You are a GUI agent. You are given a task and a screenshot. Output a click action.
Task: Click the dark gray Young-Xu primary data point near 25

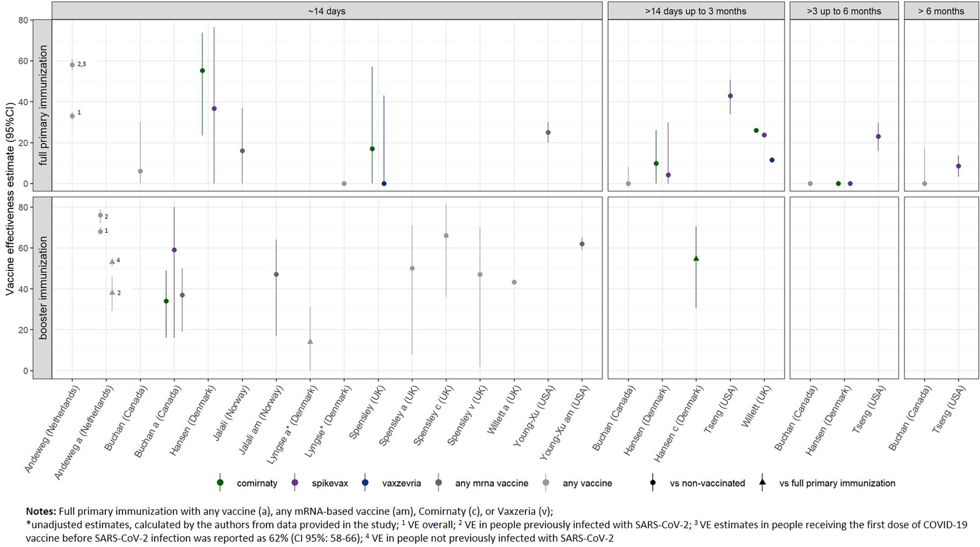[548, 132]
